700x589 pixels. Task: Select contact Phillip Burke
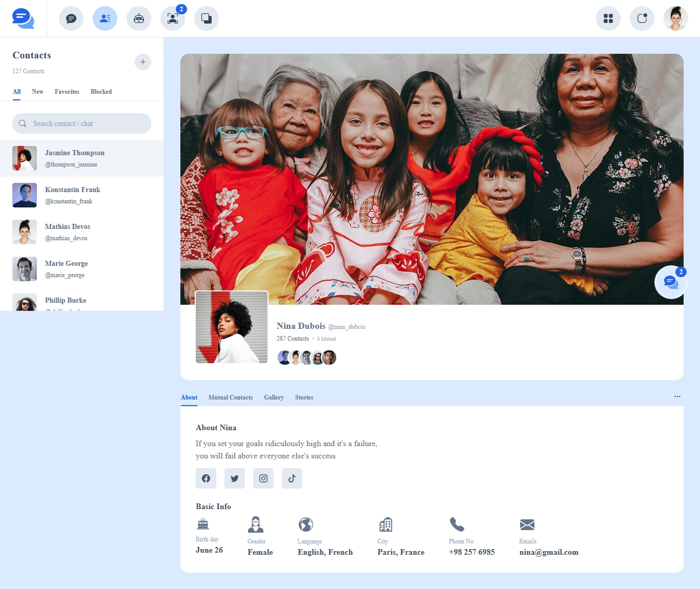click(x=81, y=300)
